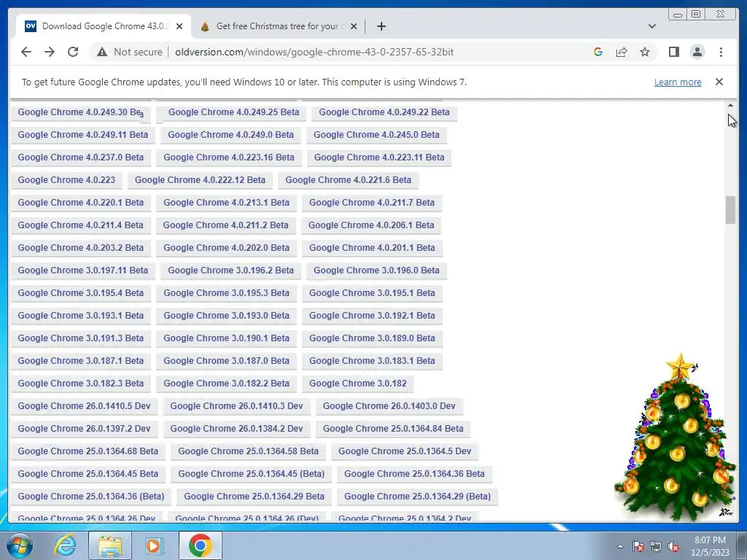Open Action Center flag icon

click(x=638, y=546)
